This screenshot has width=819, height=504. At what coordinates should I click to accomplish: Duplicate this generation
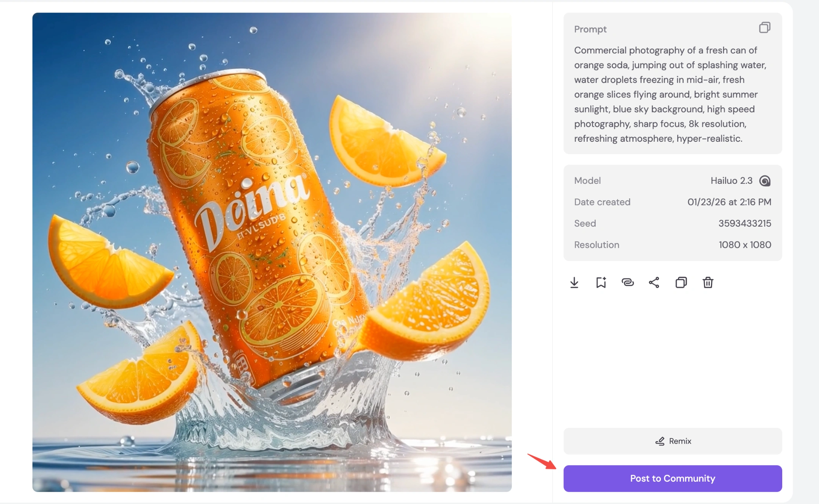point(681,282)
